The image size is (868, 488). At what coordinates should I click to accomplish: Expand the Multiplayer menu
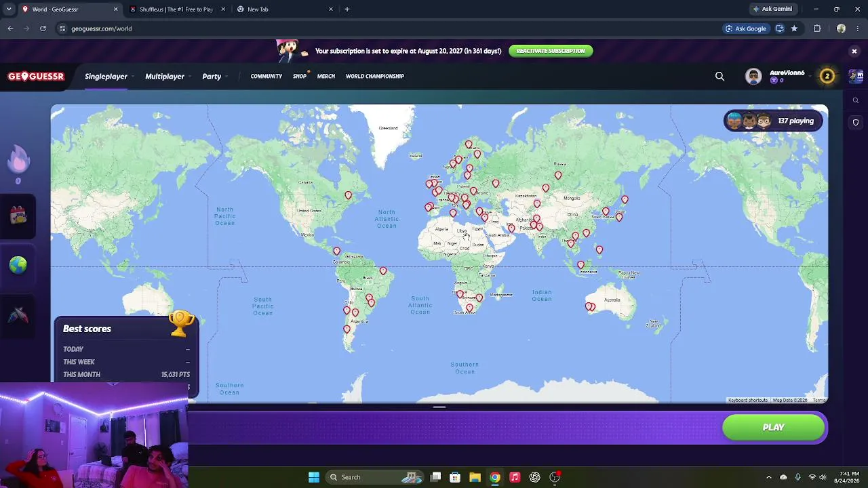(167, 77)
